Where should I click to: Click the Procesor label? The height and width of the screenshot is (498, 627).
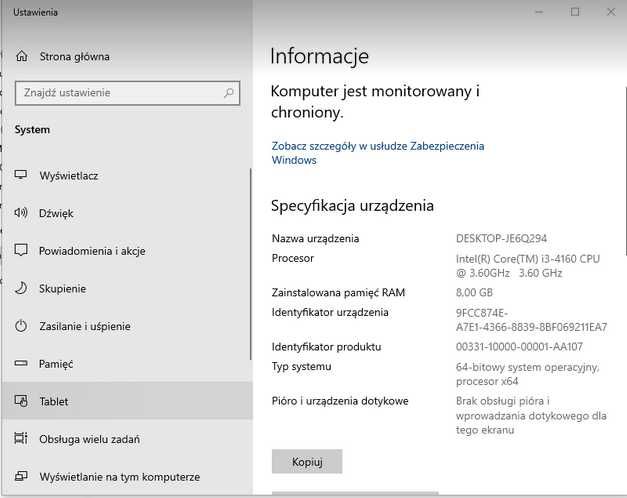(293, 258)
